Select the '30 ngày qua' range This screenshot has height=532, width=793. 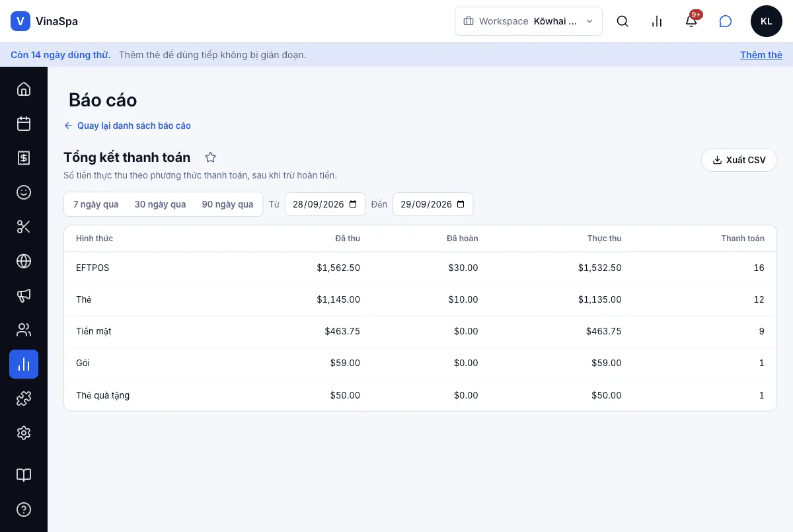[161, 204]
